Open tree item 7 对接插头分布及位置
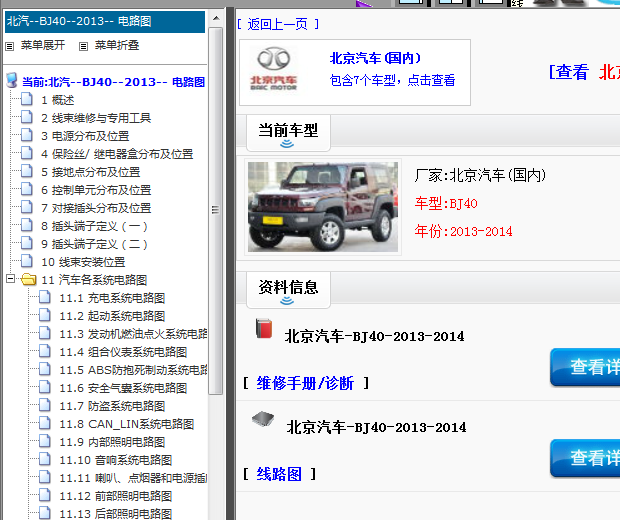 pos(96,208)
